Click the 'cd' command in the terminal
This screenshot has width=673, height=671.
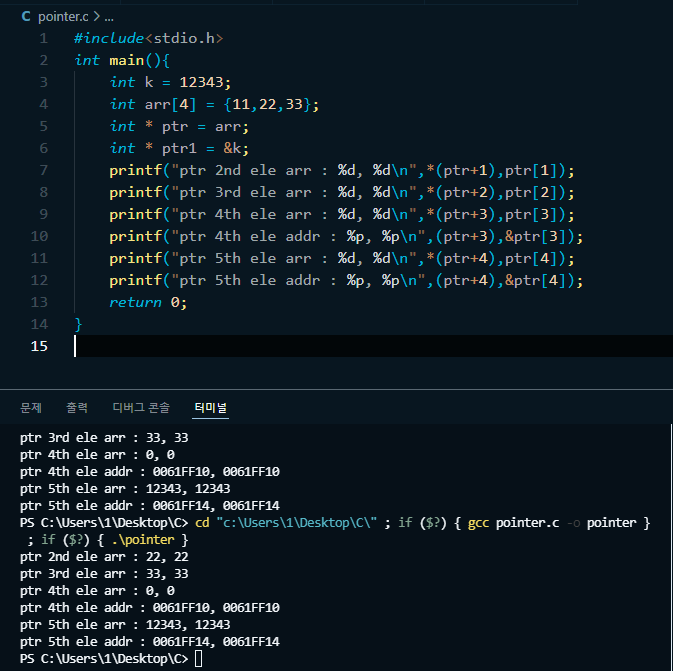(x=202, y=523)
